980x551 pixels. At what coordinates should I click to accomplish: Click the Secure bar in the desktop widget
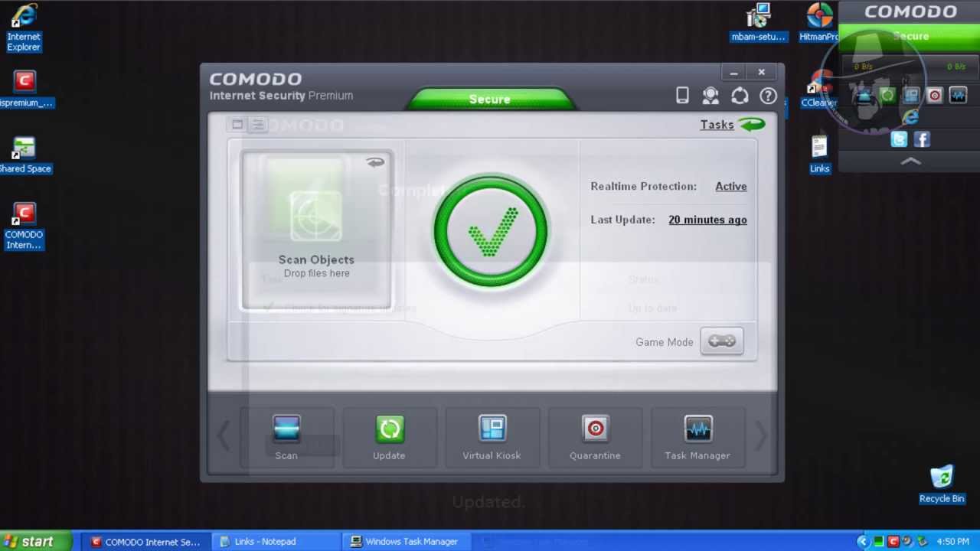tap(910, 37)
